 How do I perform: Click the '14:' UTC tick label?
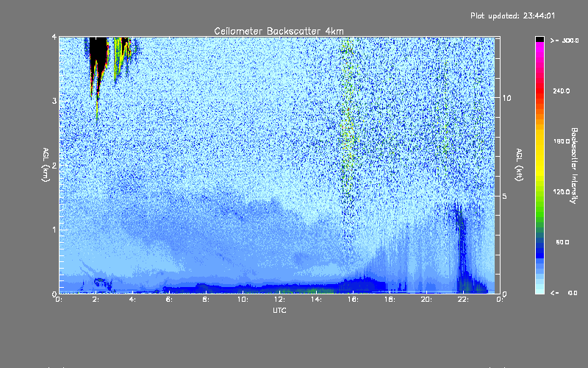tap(316, 300)
